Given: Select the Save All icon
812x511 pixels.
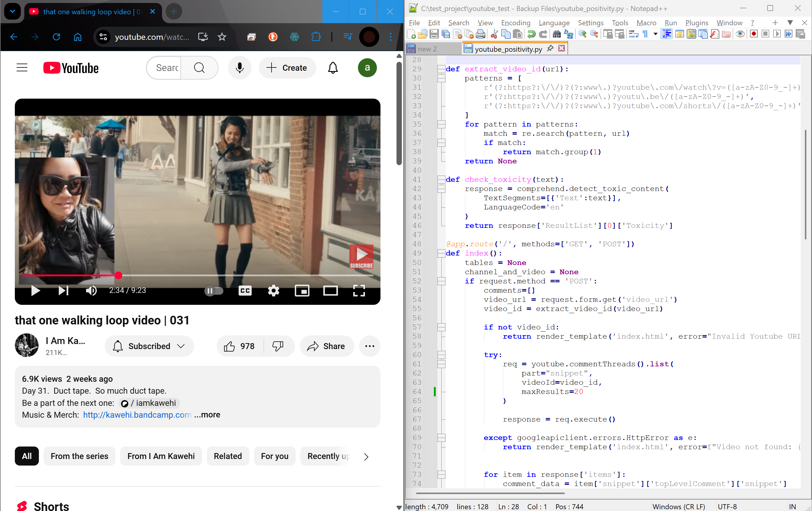Looking at the screenshot, I should (446, 34).
